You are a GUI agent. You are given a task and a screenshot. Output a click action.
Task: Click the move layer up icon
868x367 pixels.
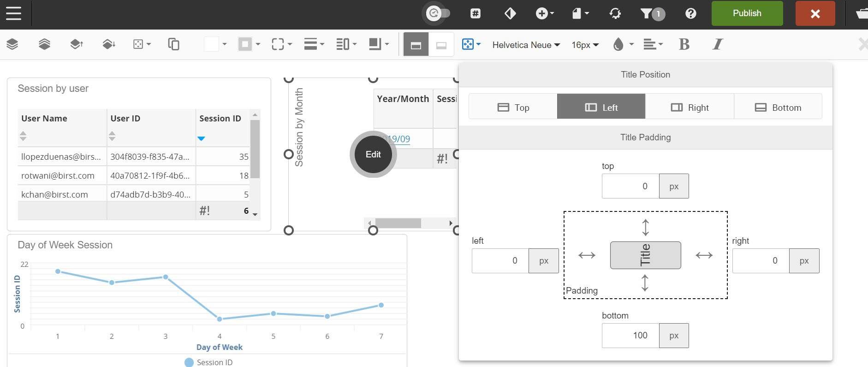77,44
